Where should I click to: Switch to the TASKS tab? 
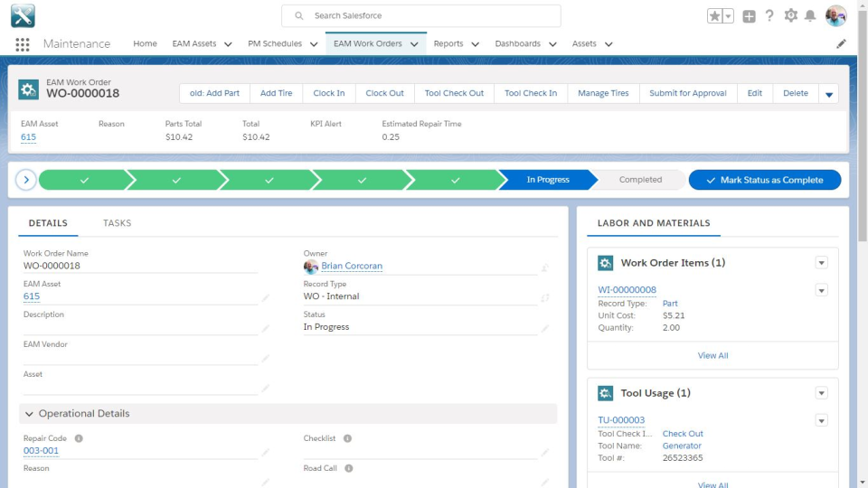point(117,223)
